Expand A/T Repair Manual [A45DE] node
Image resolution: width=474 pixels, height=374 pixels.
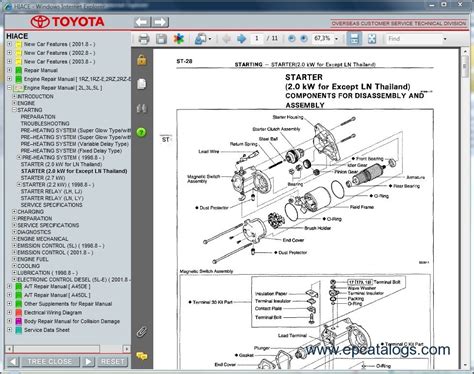[x=9, y=286]
